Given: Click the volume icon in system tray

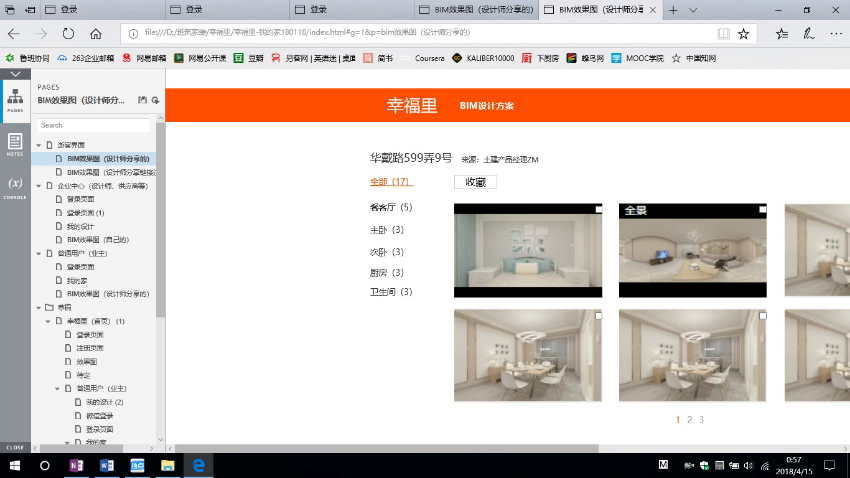Looking at the screenshot, I should point(749,466).
